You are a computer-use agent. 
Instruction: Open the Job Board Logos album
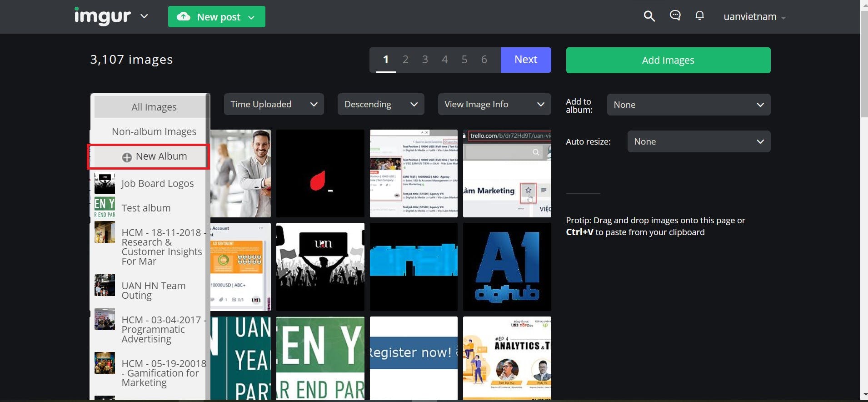158,183
